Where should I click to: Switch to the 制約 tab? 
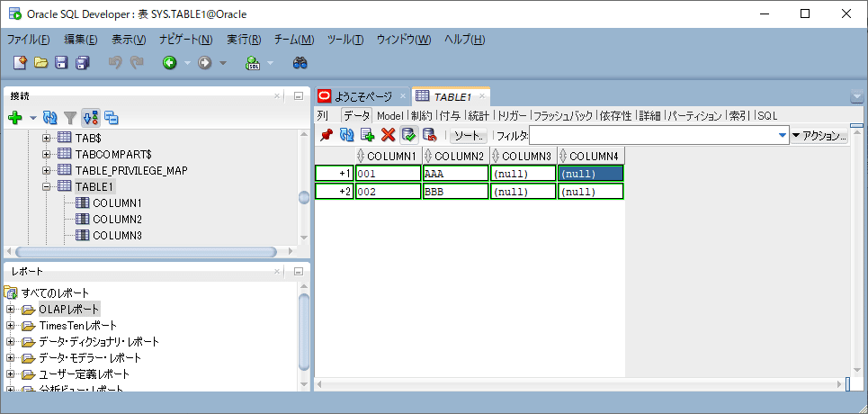[x=421, y=116]
